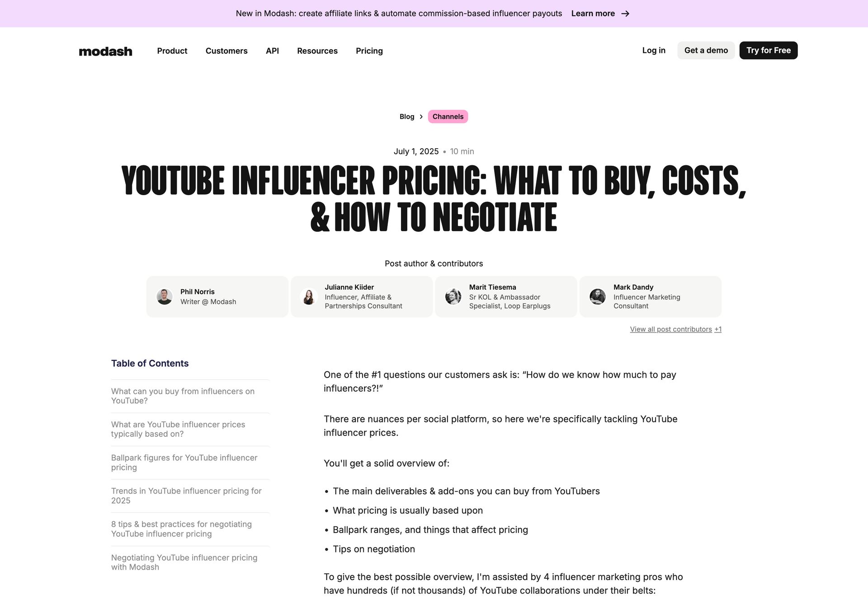Jump to Trends in YouTube pricing 2025
This screenshot has height=613, width=868.
click(x=186, y=496)
